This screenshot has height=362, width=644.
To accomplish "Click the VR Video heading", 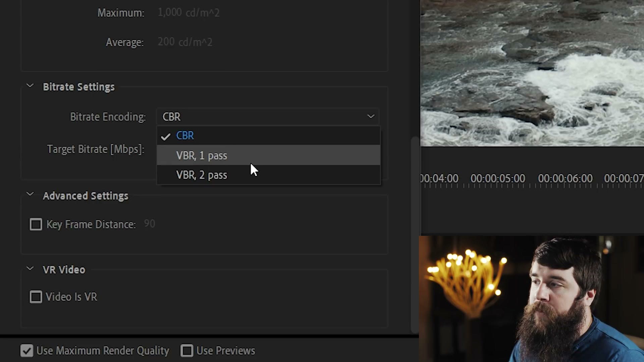I will pyautogui.click(x=64, y=269).
